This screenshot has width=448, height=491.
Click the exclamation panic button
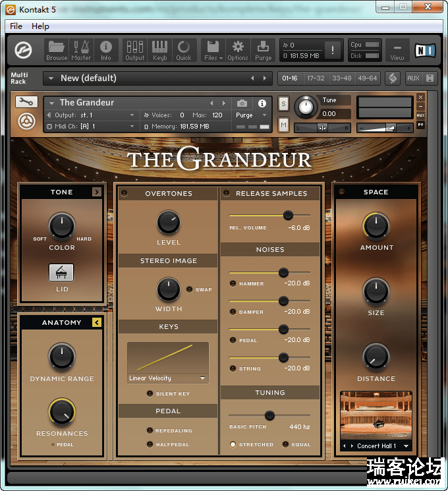[333, 49]
